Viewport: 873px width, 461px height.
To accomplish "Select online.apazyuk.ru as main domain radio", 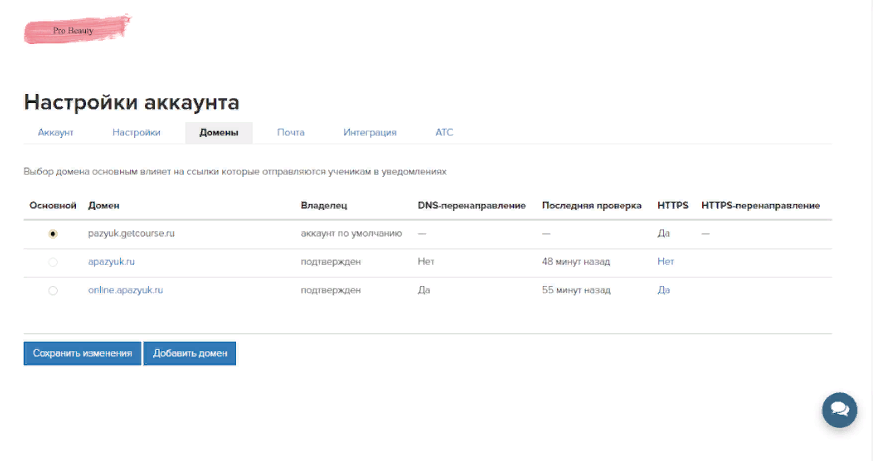I will 53,291.
